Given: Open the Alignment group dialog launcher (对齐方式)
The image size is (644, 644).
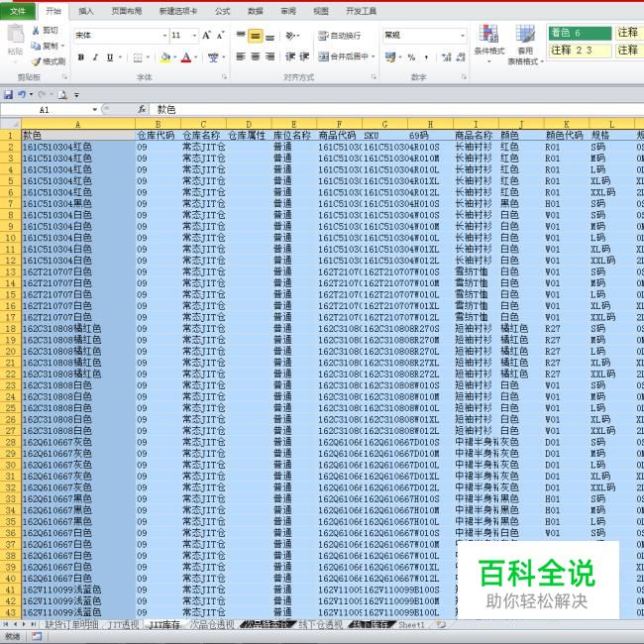Looking at the screenshot, I should coord(374,77).
